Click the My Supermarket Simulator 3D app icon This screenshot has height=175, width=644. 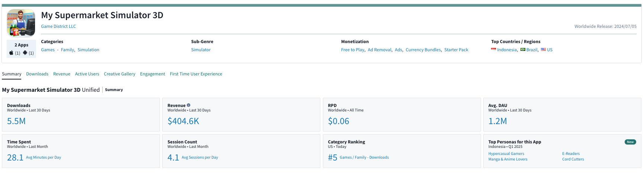(x=21, y=23)
